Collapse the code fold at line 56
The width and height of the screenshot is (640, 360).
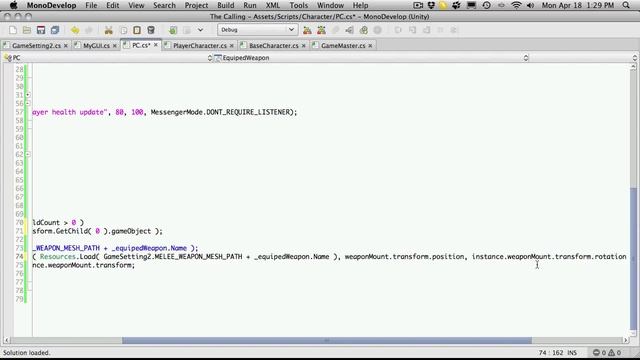click(28, 103)
